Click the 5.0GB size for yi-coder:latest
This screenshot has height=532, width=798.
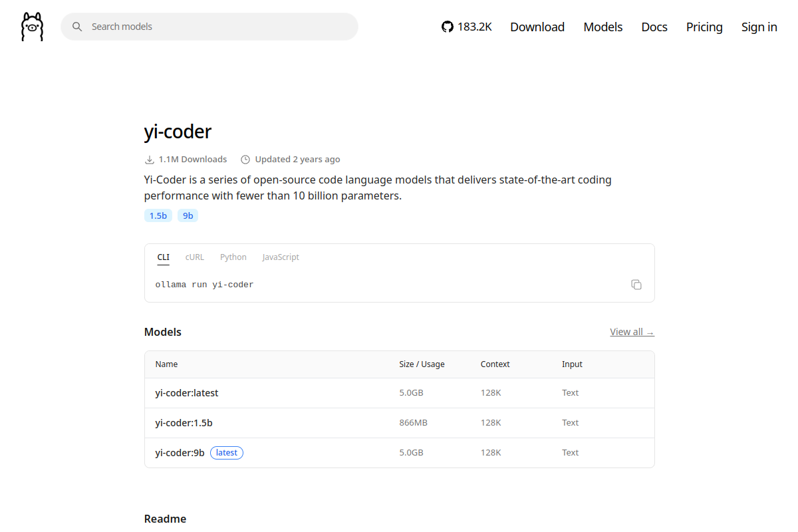coord(411,393)
